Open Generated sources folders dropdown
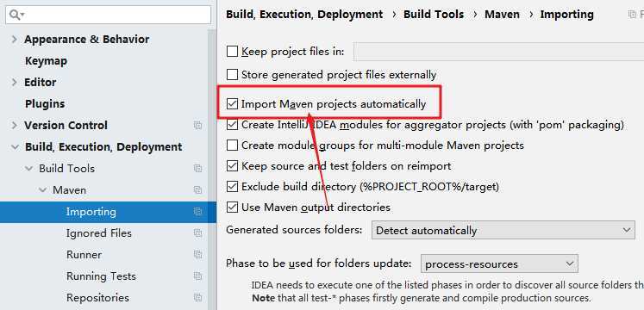Image resolution: width=644 pixels, height=310 pixels. (503, 231)
